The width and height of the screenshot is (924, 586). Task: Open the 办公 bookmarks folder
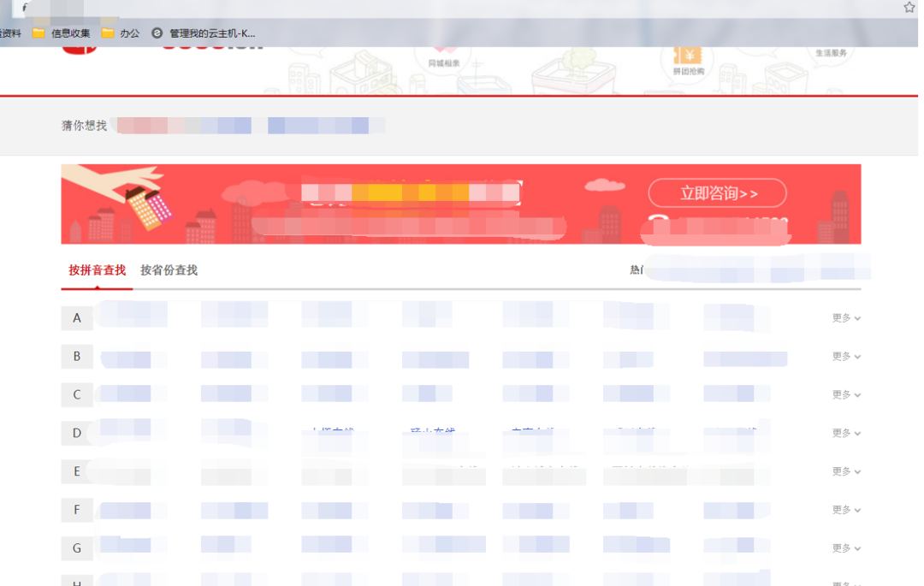[121, 33]
